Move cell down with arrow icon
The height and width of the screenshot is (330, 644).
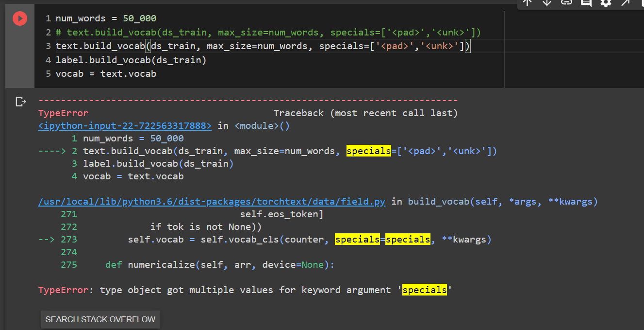547,2
